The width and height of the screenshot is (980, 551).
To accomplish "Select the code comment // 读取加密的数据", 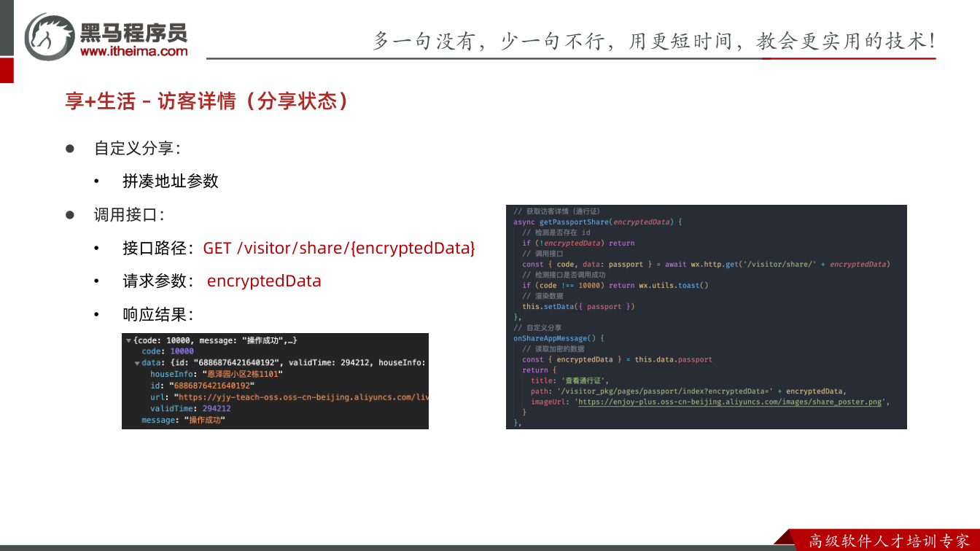I will 553,349.
